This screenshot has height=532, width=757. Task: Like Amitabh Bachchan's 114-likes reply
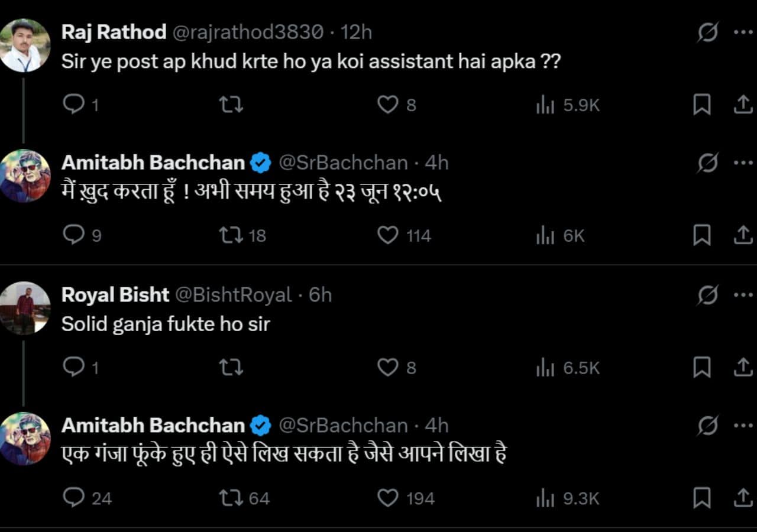pos(387,236)
